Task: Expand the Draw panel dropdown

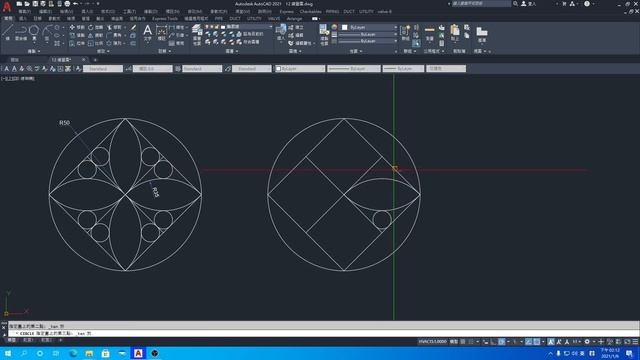Action: [x=34, y=51]
